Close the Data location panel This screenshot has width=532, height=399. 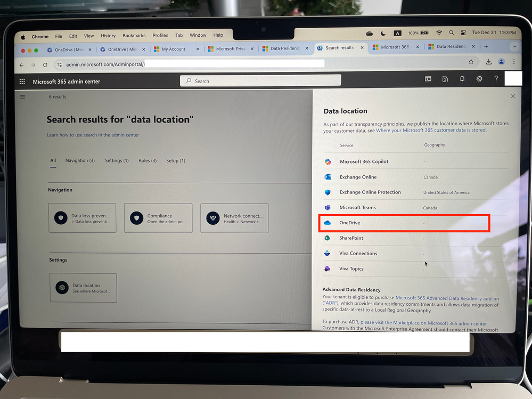[513, 96]
